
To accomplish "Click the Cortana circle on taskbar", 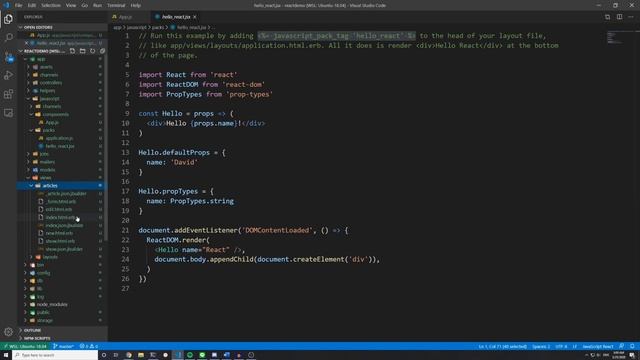I will tap(104, 355).
